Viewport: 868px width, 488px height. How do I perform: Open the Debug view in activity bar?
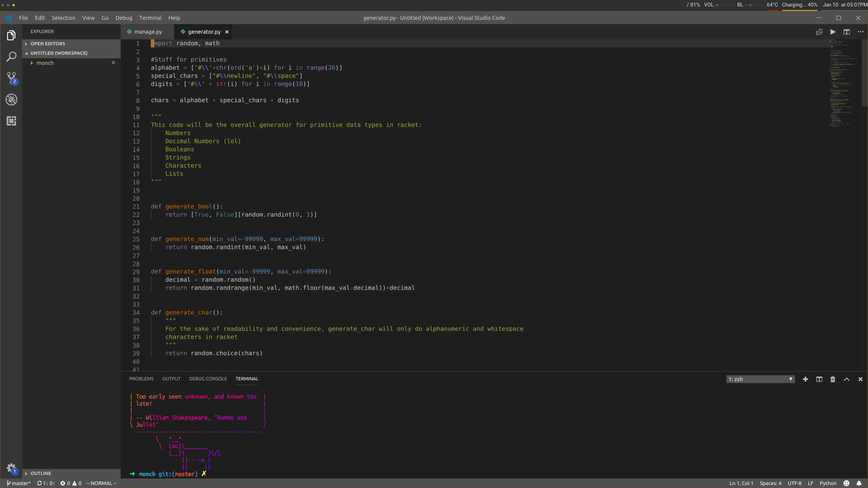click(11, 100)
